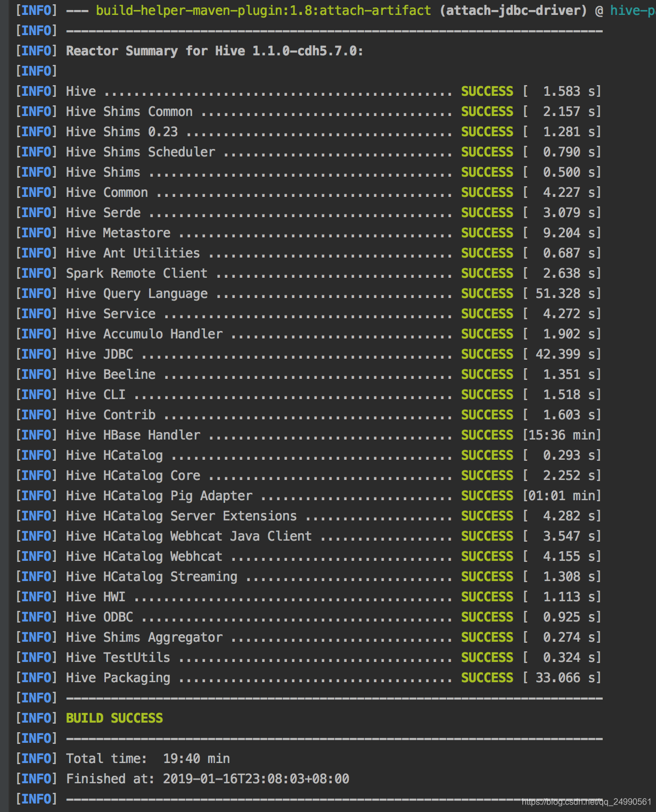
Task: Select the 'Hive CLI' module name
Action: tap(96, 395)
